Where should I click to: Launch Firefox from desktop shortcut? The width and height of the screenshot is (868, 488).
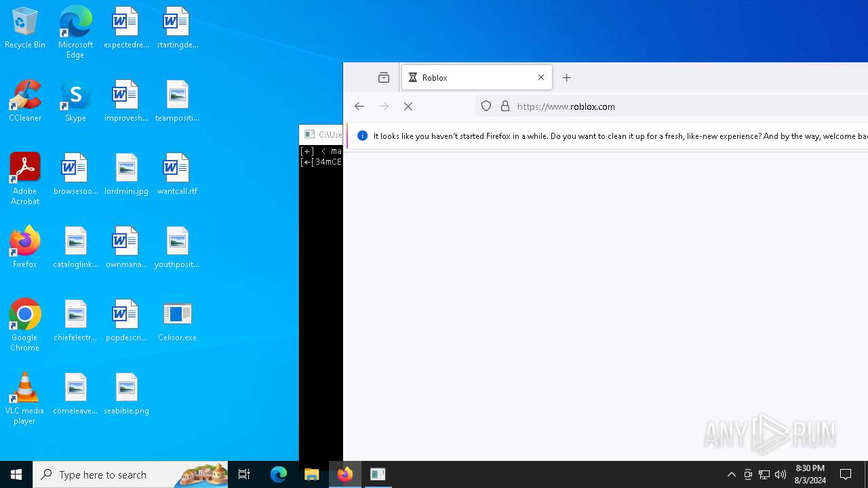pos(25,247)
